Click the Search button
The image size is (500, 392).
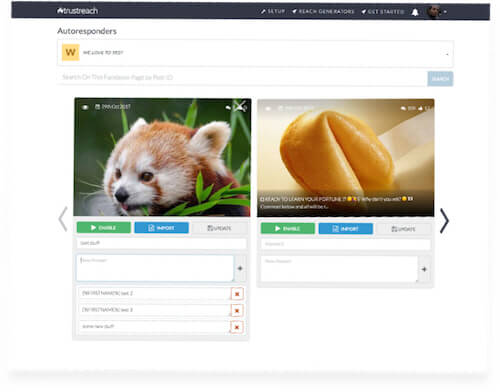[440, 79]
